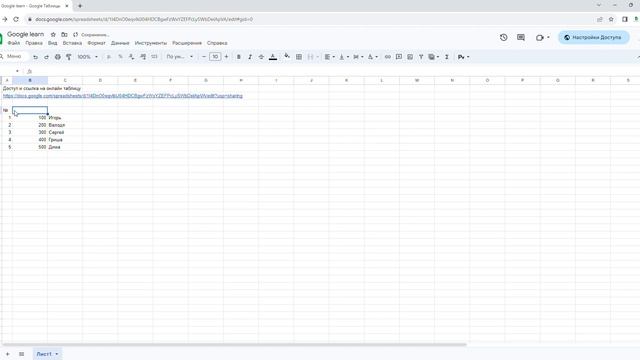Open the fill color picker

point(287,56)
